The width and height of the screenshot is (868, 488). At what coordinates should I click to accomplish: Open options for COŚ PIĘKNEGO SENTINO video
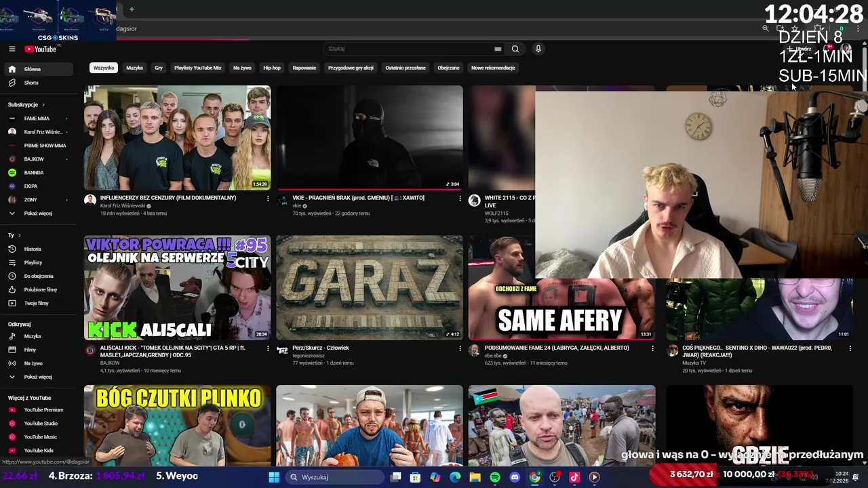850,348
